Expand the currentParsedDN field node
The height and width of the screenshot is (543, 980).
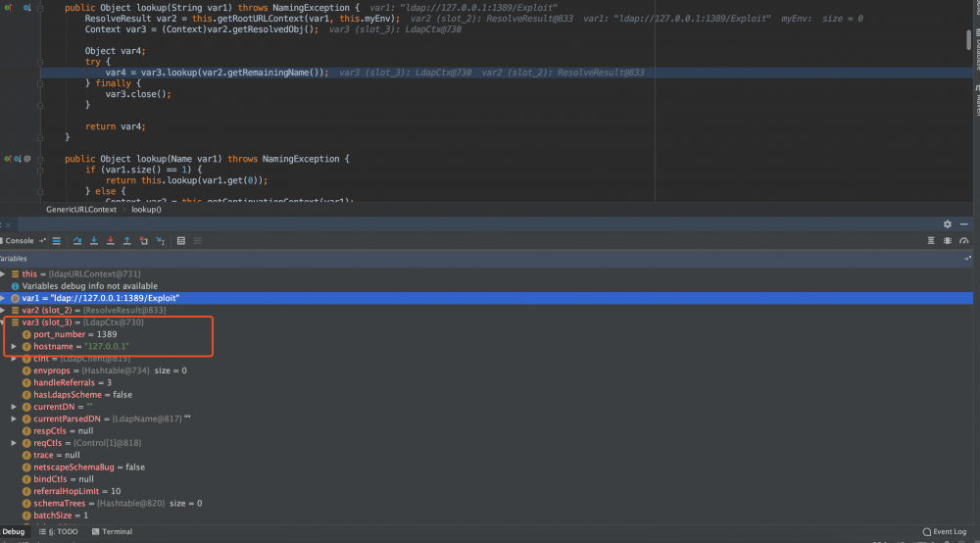(x=14, y=419)
